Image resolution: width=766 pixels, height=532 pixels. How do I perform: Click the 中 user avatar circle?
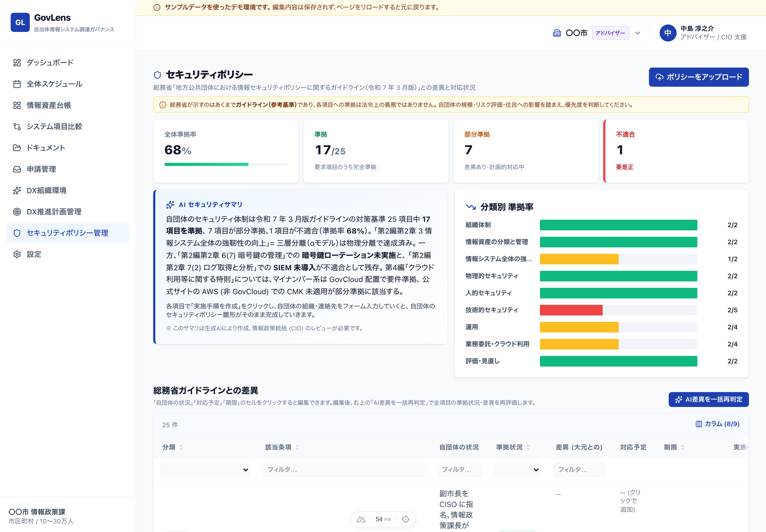pyautogui.click(x=668, y=33)
